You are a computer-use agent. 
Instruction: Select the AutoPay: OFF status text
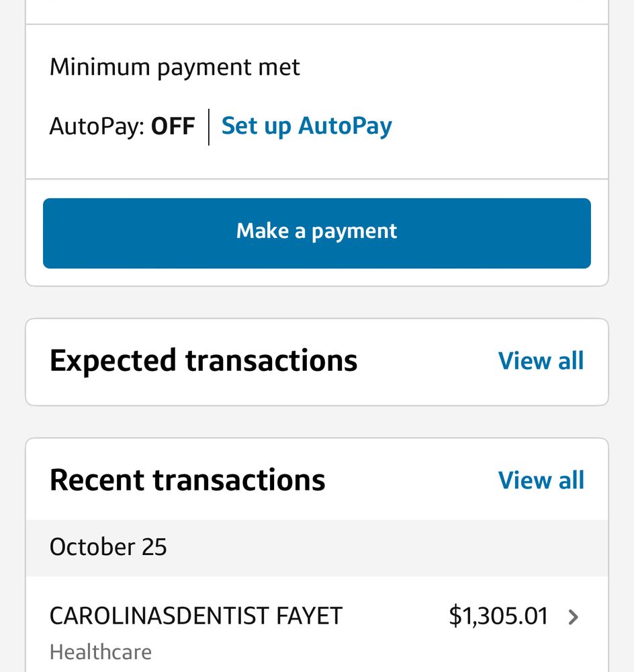click(x=122, y=126)
